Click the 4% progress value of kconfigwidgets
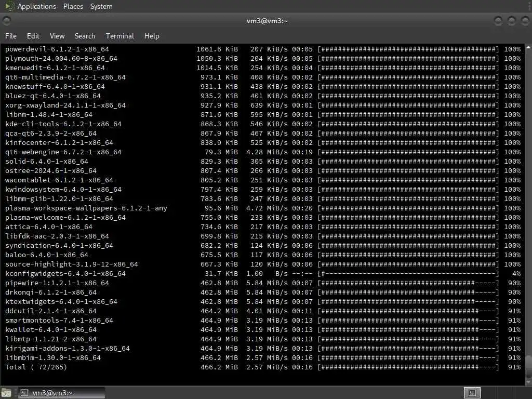This screenshot has height=399, width=532. (x=516, y=273)
